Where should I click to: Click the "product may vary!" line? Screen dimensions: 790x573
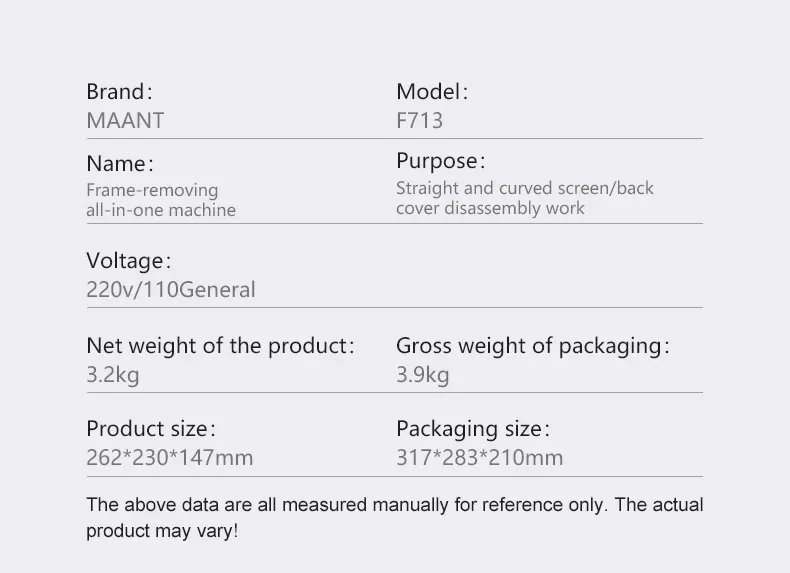coord(162,530)
